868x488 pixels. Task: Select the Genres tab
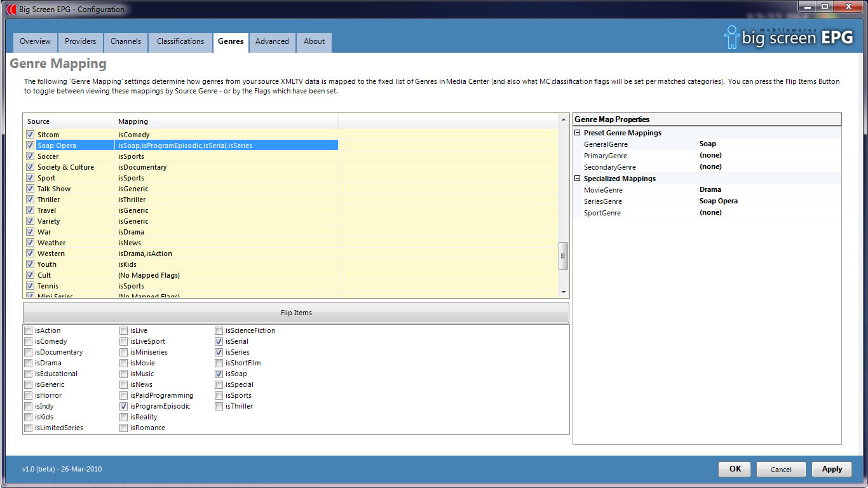pos(231,42)
